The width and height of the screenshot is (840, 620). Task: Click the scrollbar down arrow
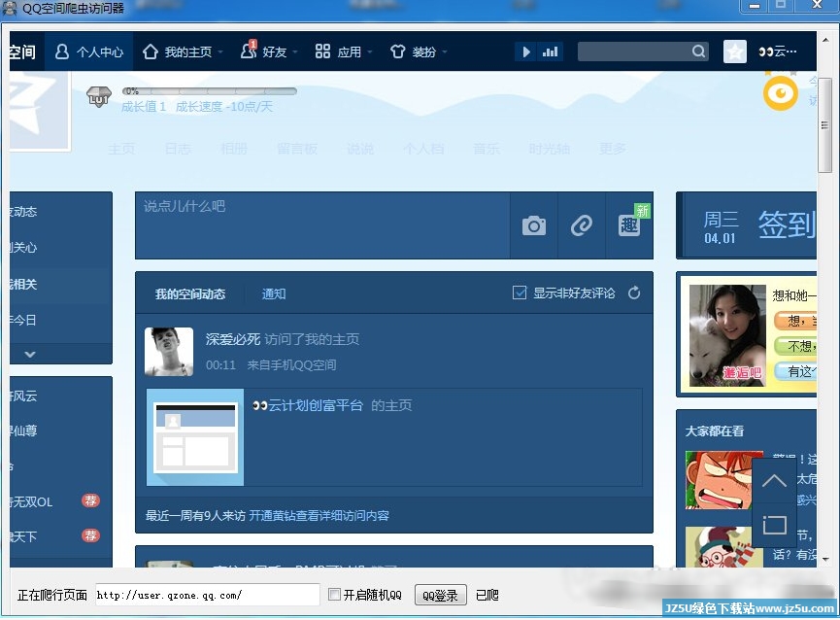[825, 559]
